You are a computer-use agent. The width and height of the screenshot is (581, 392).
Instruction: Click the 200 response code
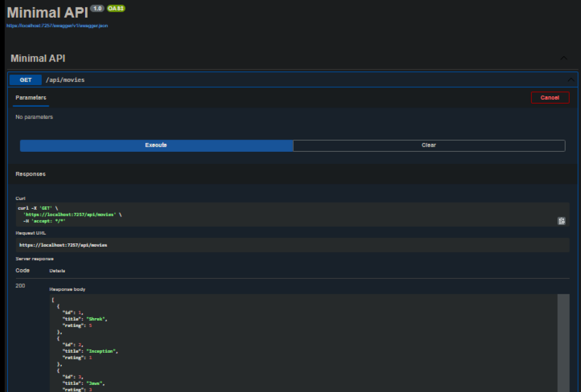pyautogui.click(x=21, y=286)
